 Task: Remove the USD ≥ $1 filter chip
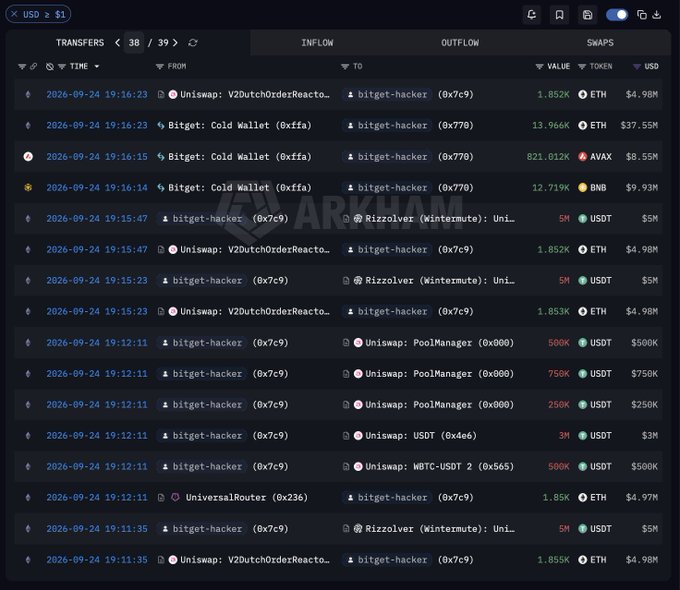14,14
